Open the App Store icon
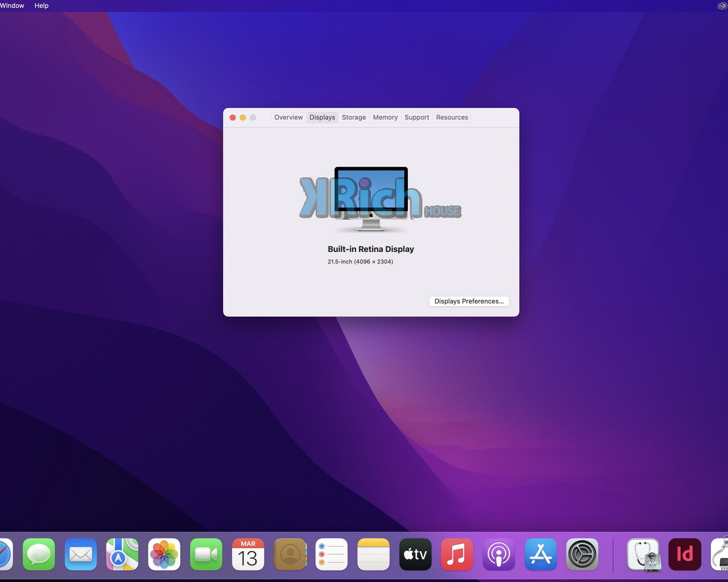Image resolution: width=728 pixels, height=582 pixels. 540,554
